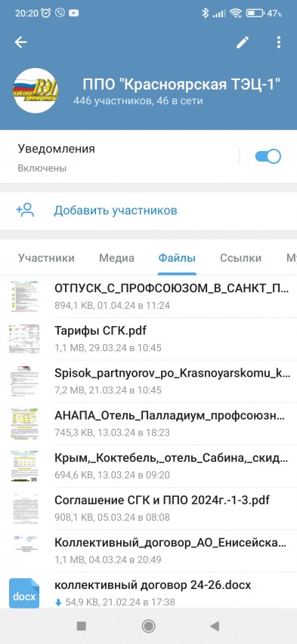Open Spisok_partnyorov_po_Krasnoyarskomu file
Image resolution: width=297 pixels, height=644 pixels.
pyautogui.click(x=148, y=381)
